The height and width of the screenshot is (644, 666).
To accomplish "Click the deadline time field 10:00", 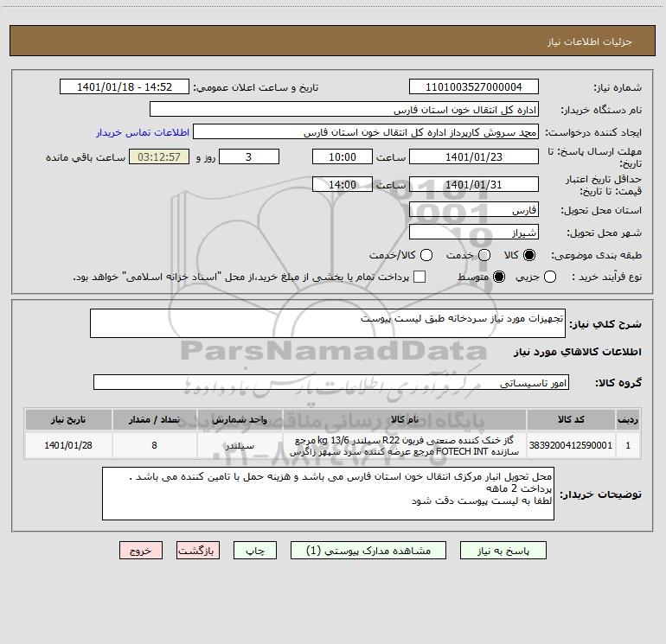I will pyautogui.click(x=343, y=156).
